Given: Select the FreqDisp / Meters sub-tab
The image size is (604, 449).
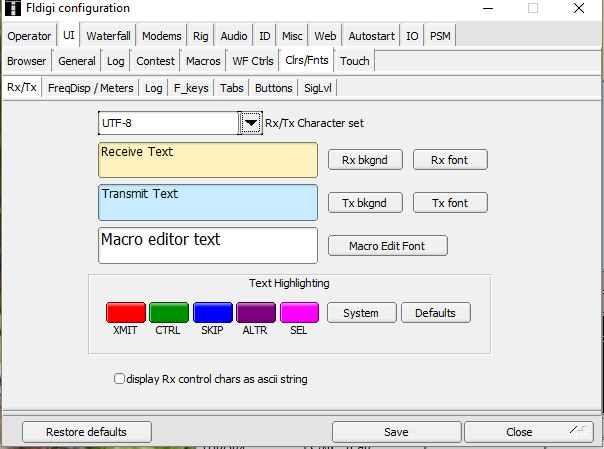Looking at the screenshot, I should coord(89,88).
